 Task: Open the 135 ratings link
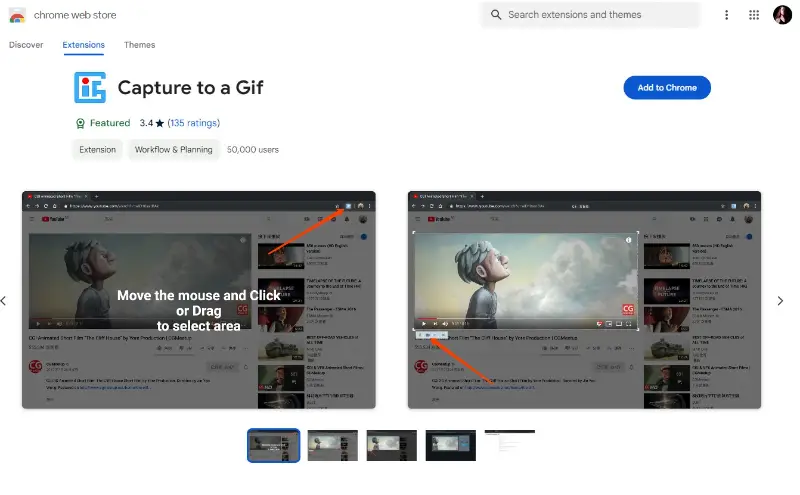click(193, 123)
